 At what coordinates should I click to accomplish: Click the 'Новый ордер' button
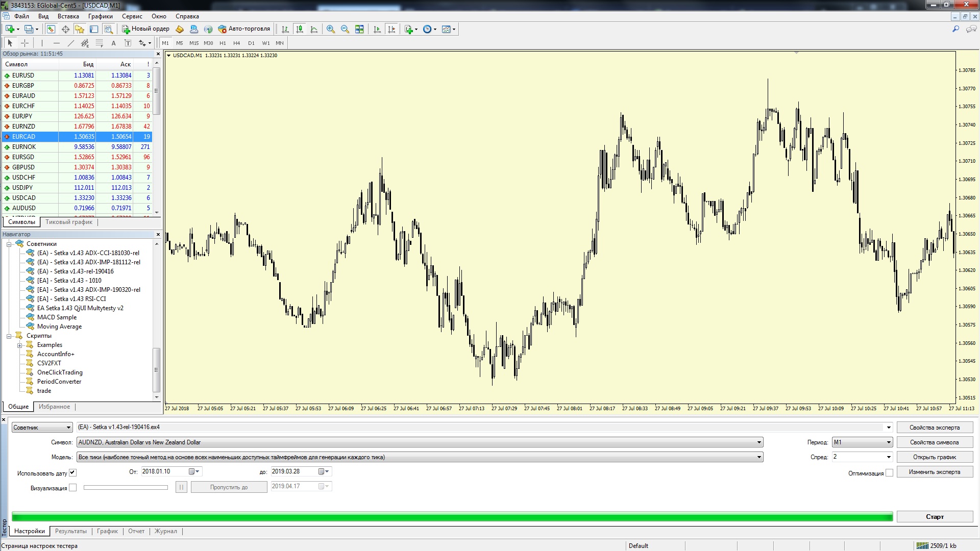point(146,29)
